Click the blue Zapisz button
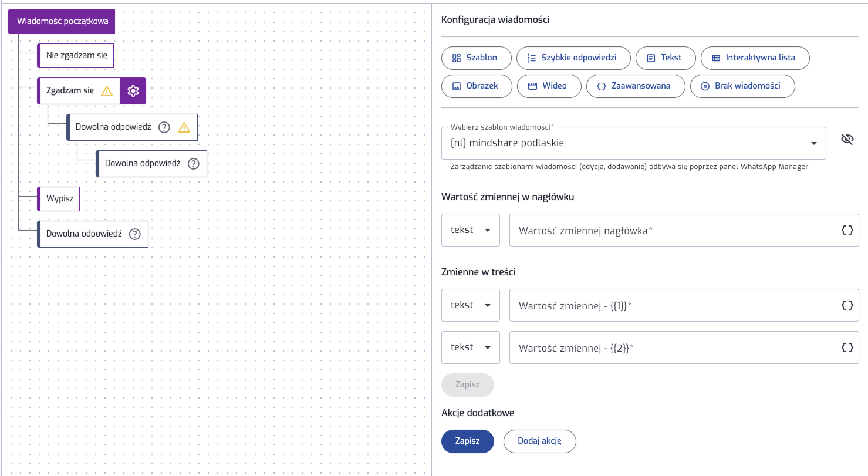The image size is (868, 476). [x=467, y=441]
